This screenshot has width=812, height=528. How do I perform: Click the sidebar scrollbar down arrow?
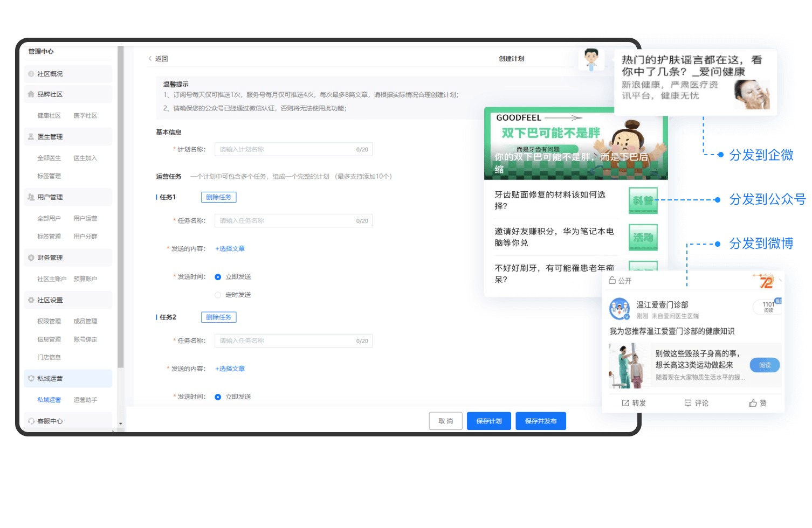click(x=121, y=424)
